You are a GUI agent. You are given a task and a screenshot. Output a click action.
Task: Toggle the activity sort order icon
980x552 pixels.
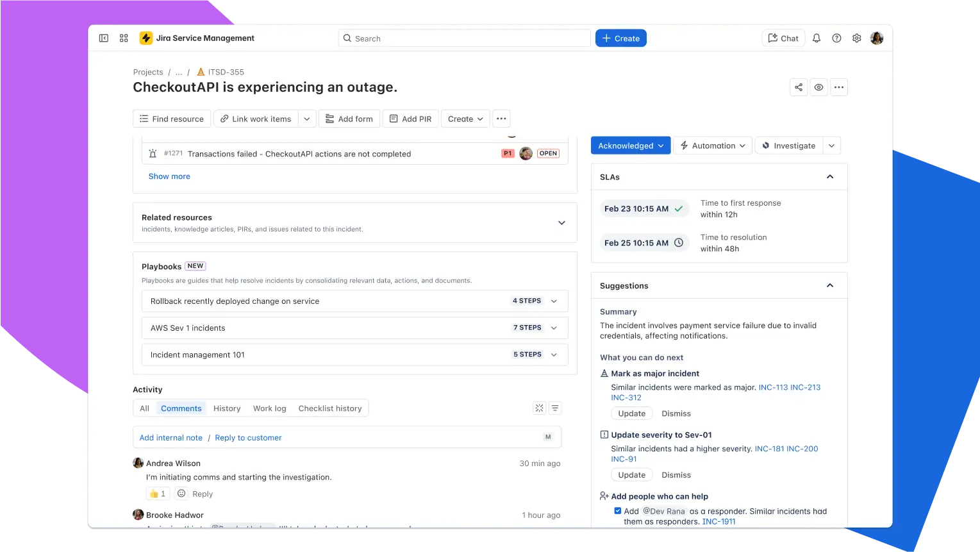pyautogui.click(x=555, y=408)
